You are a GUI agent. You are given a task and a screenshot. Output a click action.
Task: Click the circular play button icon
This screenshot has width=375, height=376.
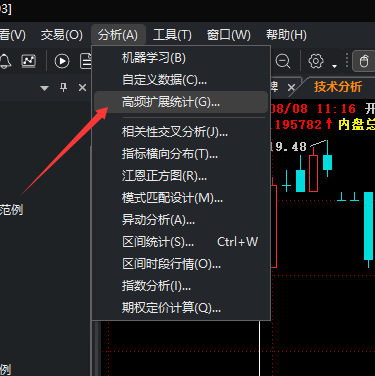[x=62, y=61]
